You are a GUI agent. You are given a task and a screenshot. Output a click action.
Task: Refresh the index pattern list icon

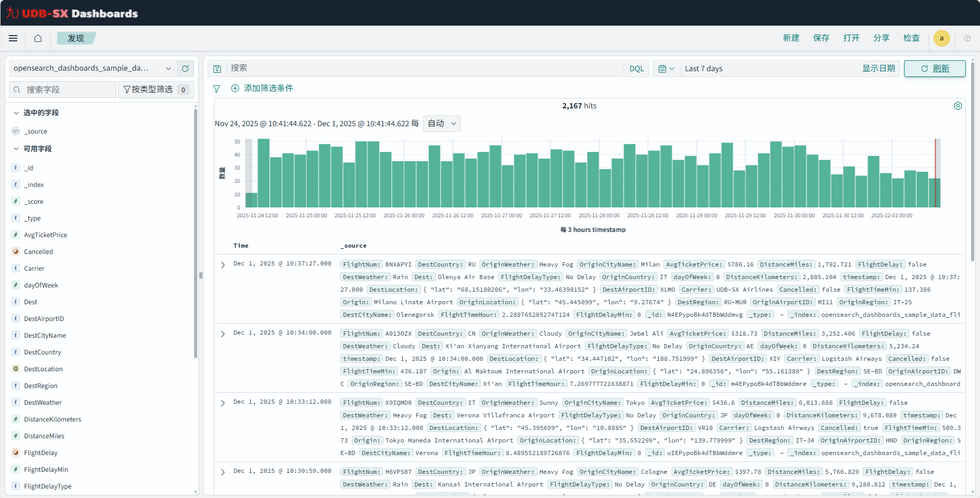185,69
